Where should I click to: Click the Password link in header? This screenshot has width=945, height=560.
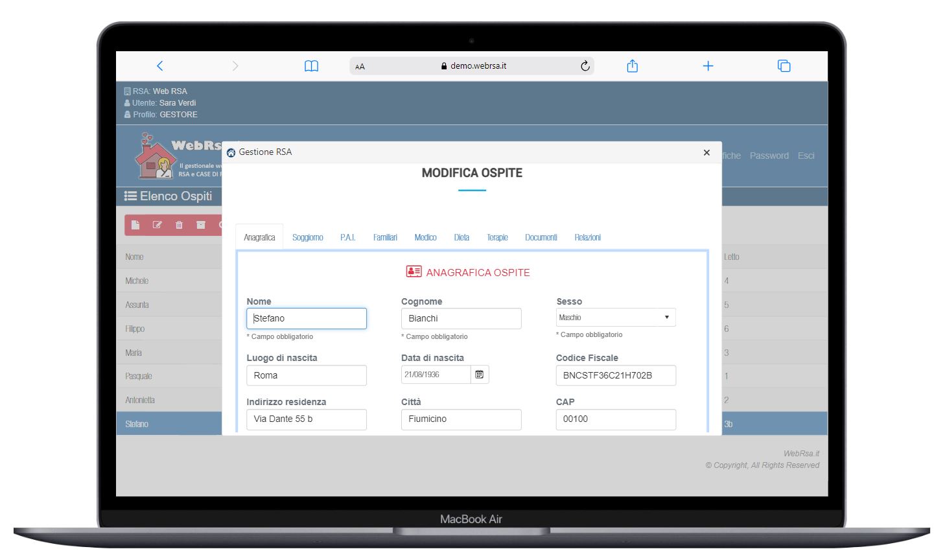pyautogui.click(x=769, y=156)
